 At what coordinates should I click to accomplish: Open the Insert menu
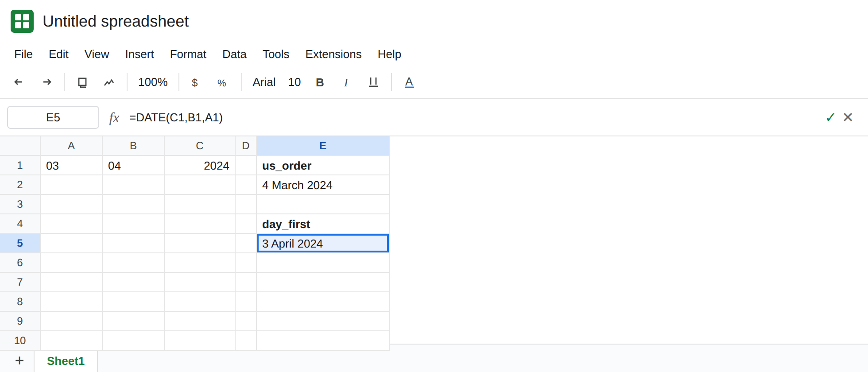click(139, 54)
